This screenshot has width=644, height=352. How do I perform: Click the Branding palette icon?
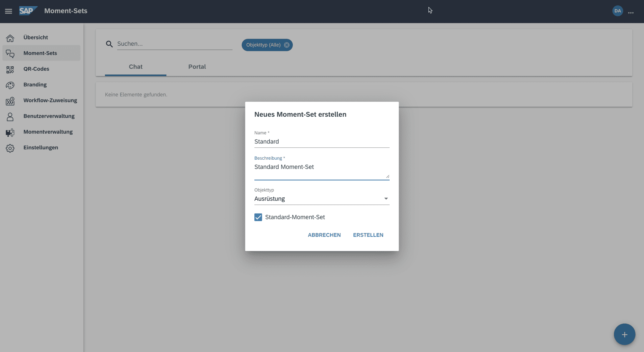[x=10, y=85]
